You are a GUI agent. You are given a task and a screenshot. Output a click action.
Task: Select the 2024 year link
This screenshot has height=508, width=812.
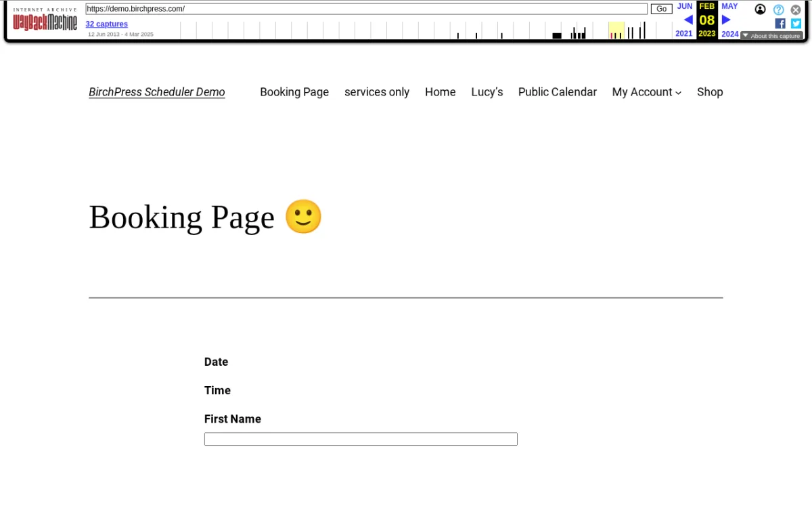[x=730, y=34]
